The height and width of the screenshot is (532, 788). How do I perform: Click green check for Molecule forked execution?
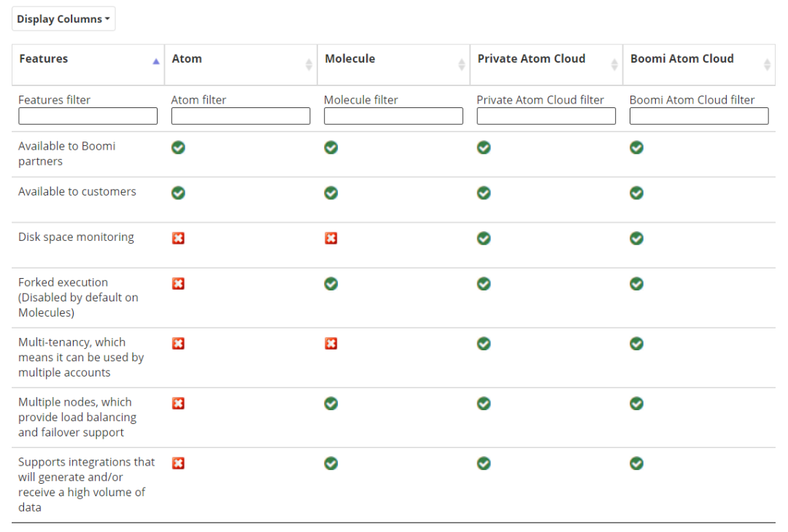(x=331, y=284)
